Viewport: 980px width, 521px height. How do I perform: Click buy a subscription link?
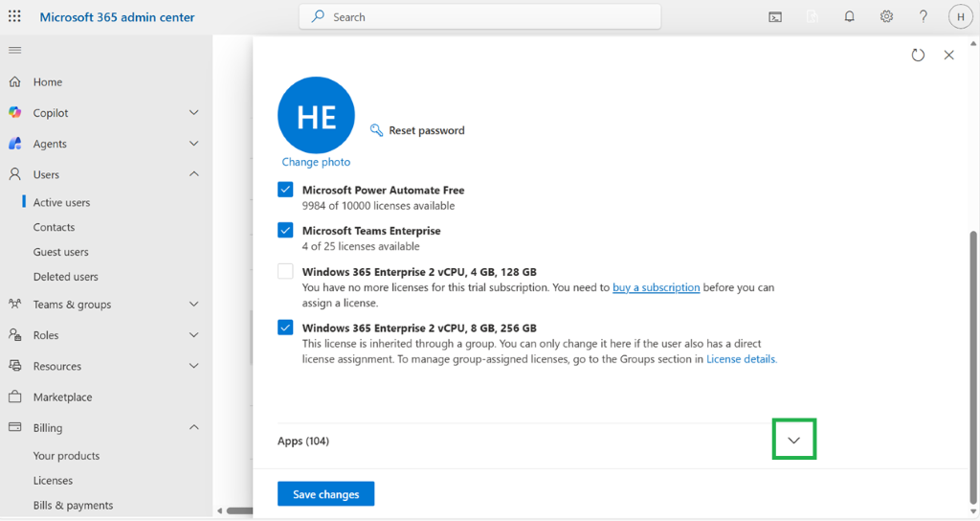657,287
